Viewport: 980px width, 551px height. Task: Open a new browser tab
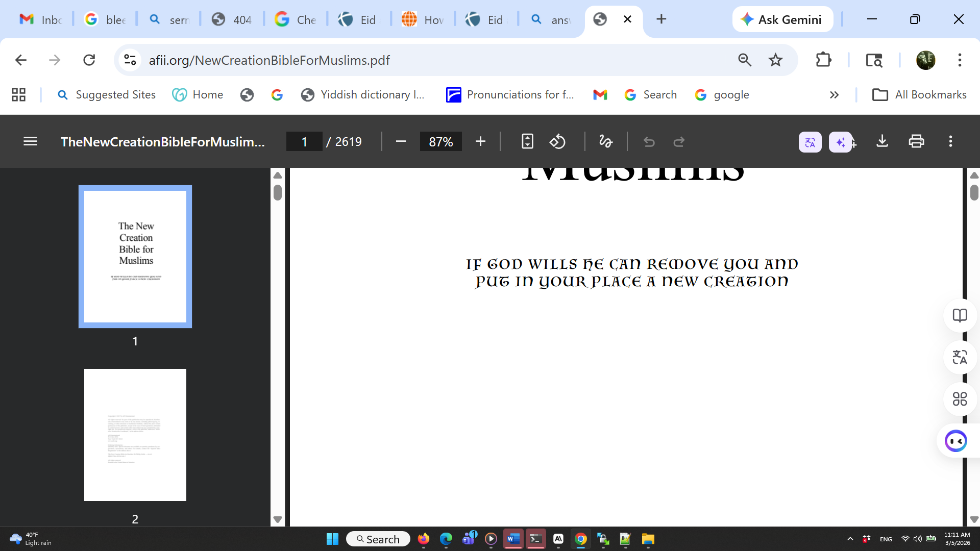pyautogui.click(x=661, y=19)
